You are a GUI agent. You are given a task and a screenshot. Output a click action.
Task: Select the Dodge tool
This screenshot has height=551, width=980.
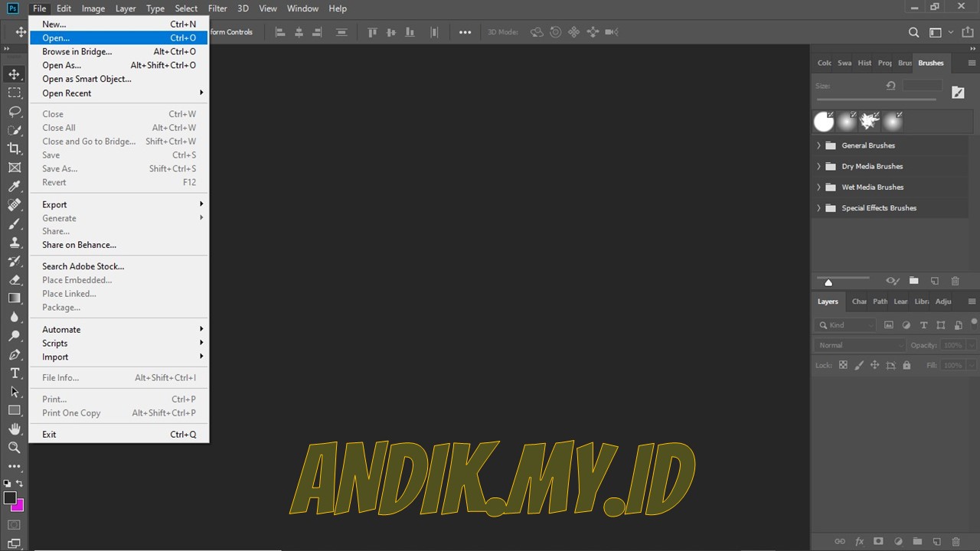point(14,336)
